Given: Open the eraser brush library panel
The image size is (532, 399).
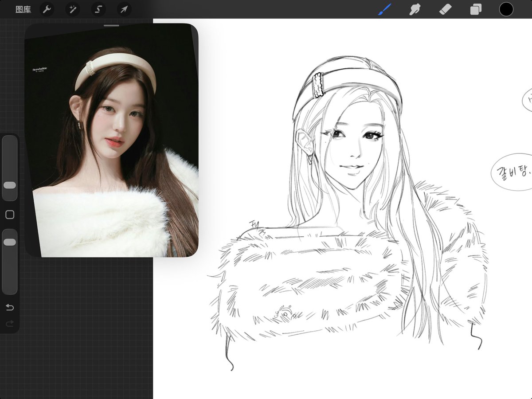Looking at the screenshot, I should click(445, 8).
